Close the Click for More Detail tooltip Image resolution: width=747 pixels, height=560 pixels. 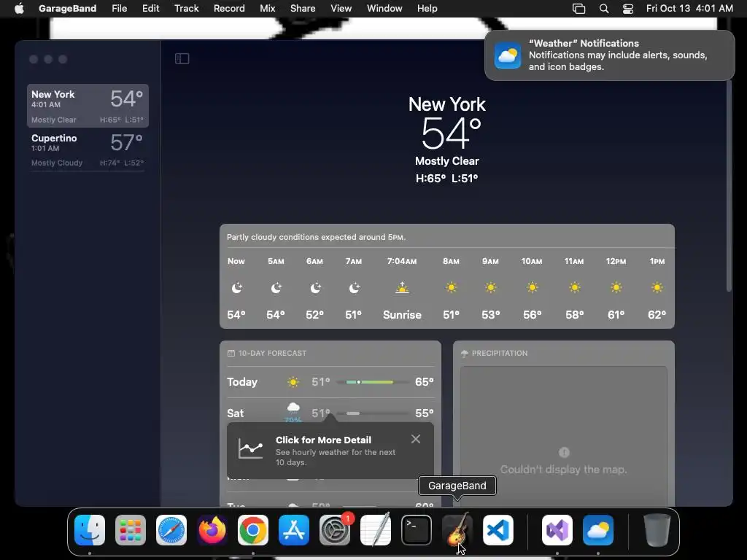point(416,439)
